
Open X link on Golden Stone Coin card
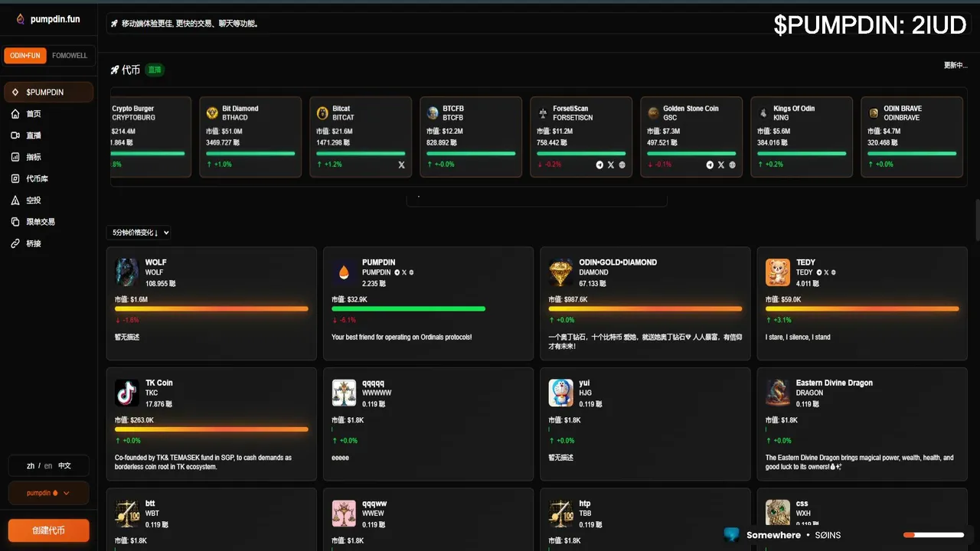click(x=721, y=165)
